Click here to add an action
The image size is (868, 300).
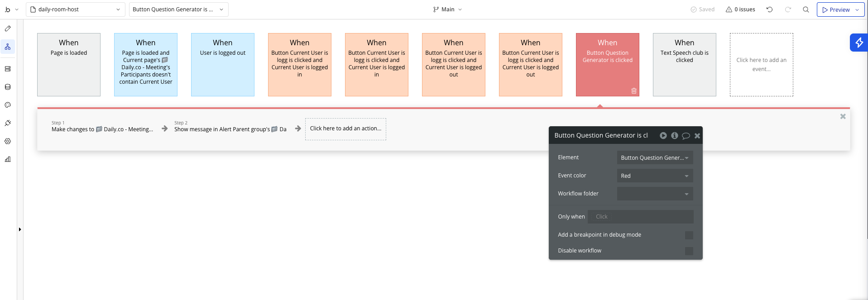345,129
